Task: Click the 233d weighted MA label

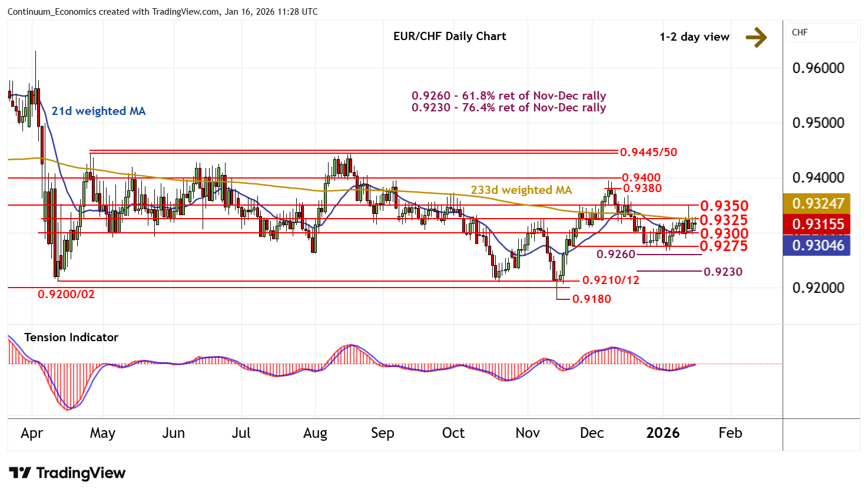Action: click(521, 190)
